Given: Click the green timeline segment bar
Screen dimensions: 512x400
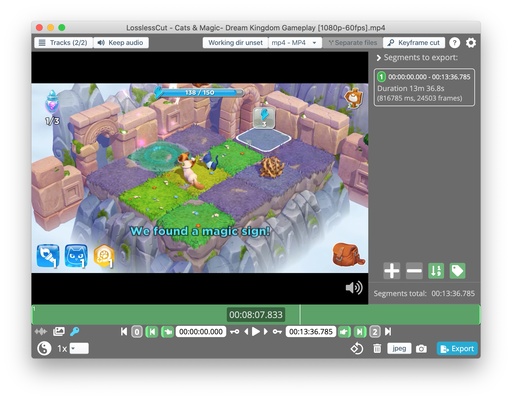Looking at the screenshot, I should tap(256, 315).
